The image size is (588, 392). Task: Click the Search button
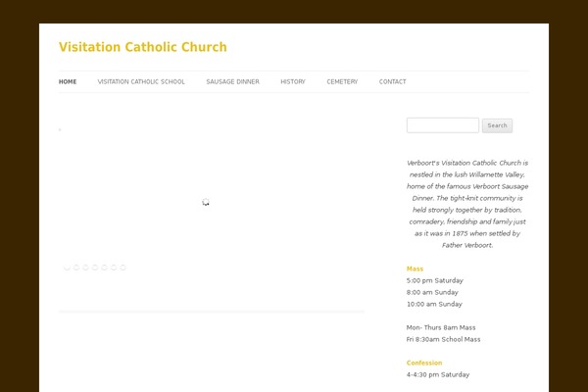point(497,125)
